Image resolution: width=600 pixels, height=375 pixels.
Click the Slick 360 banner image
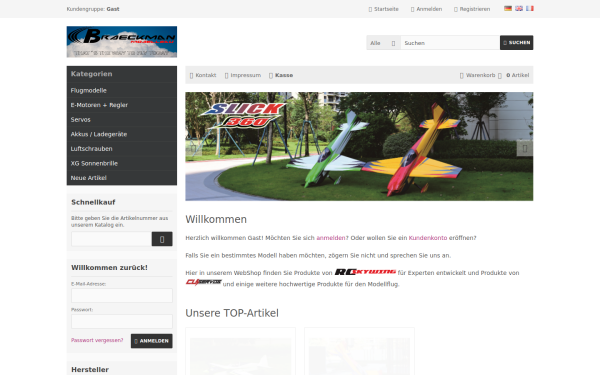tap(359, 146)
